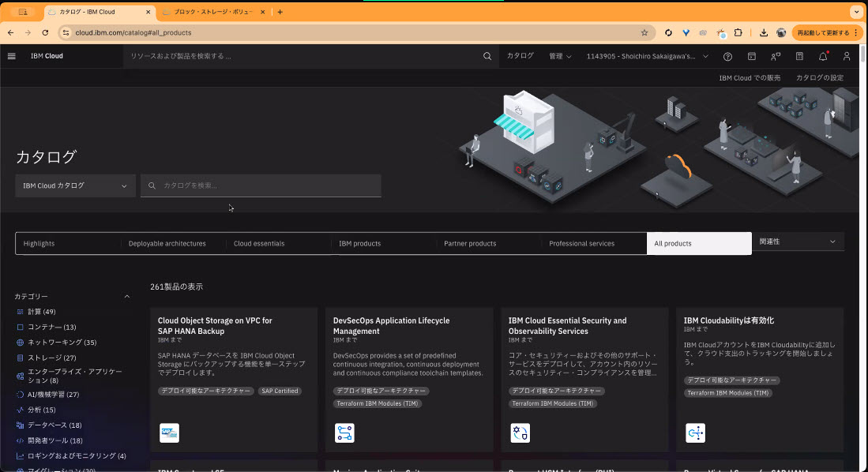Click the browser address bar URL
Image resolution: width=868 pixels, height=472 pixels.
pyautogui.click(x=133, y=32)
